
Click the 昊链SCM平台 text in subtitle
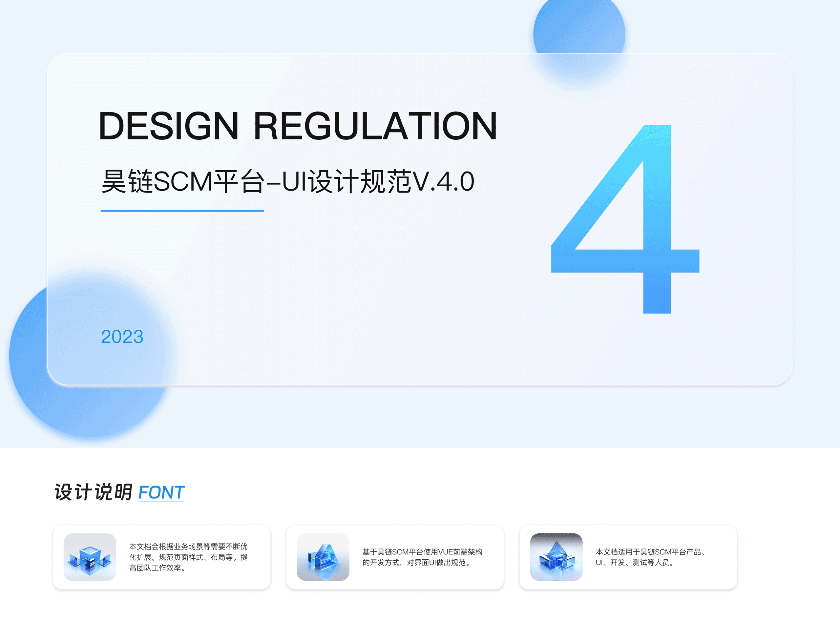click(x=182, y=181)
